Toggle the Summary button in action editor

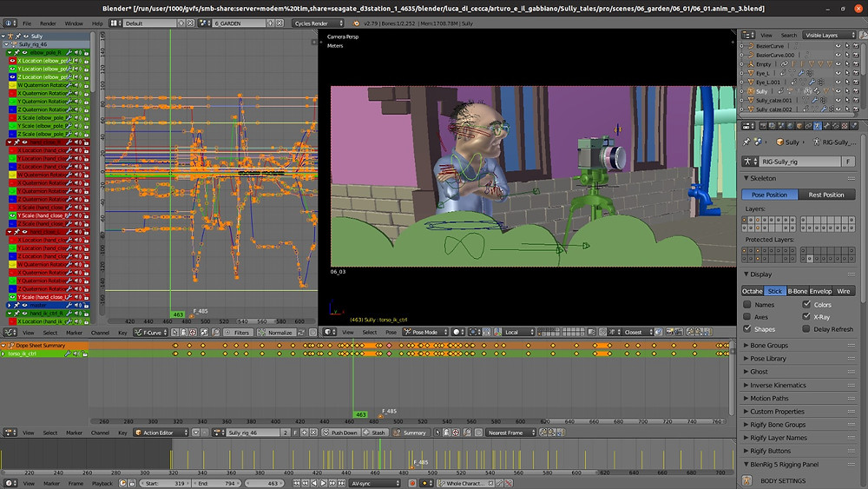coord(411,433)
